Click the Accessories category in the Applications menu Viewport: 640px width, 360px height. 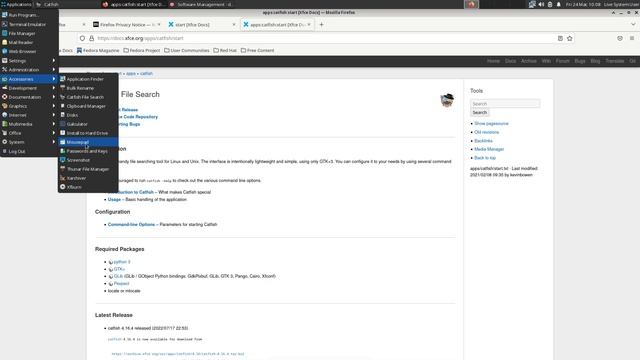[x=29, y=79]
